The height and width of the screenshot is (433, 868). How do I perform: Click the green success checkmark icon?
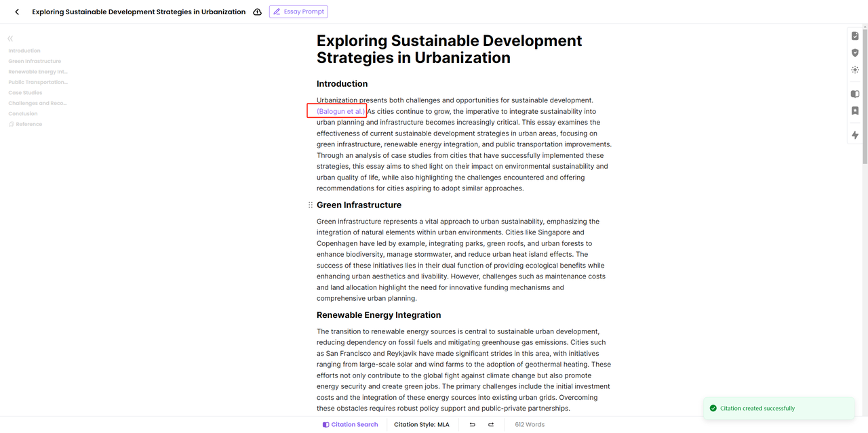[x=713, y=409]
